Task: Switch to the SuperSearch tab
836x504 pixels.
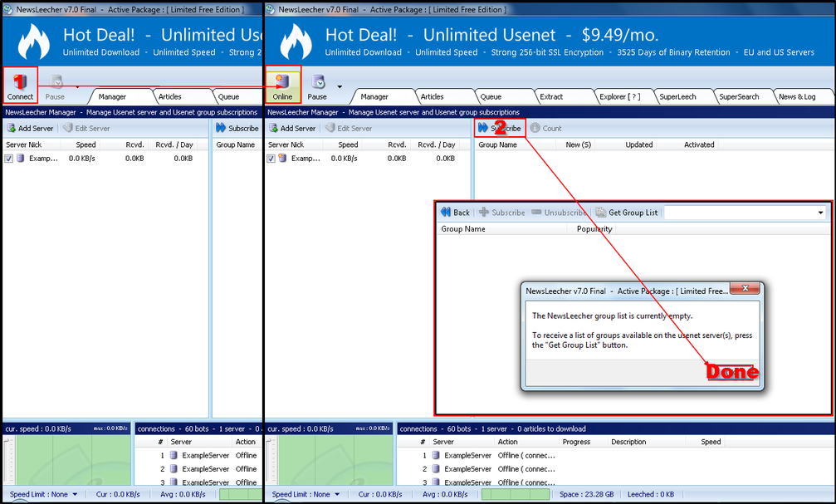Action: pyautogui.click(x=738, y=97)
